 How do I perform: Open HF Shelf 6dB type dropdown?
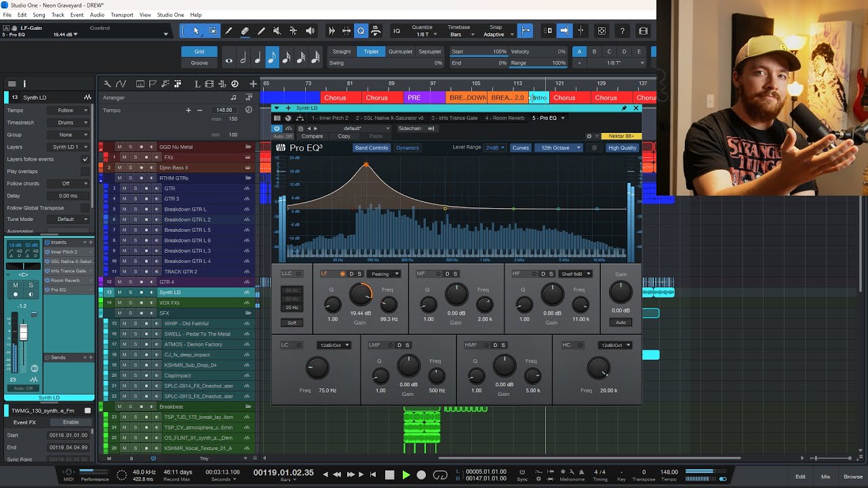click(576, 274)
